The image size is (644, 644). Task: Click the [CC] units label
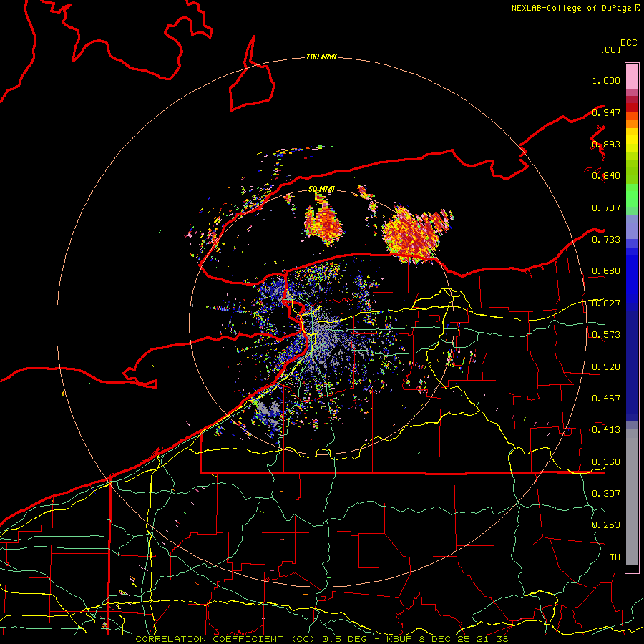(x=611, y=49)
